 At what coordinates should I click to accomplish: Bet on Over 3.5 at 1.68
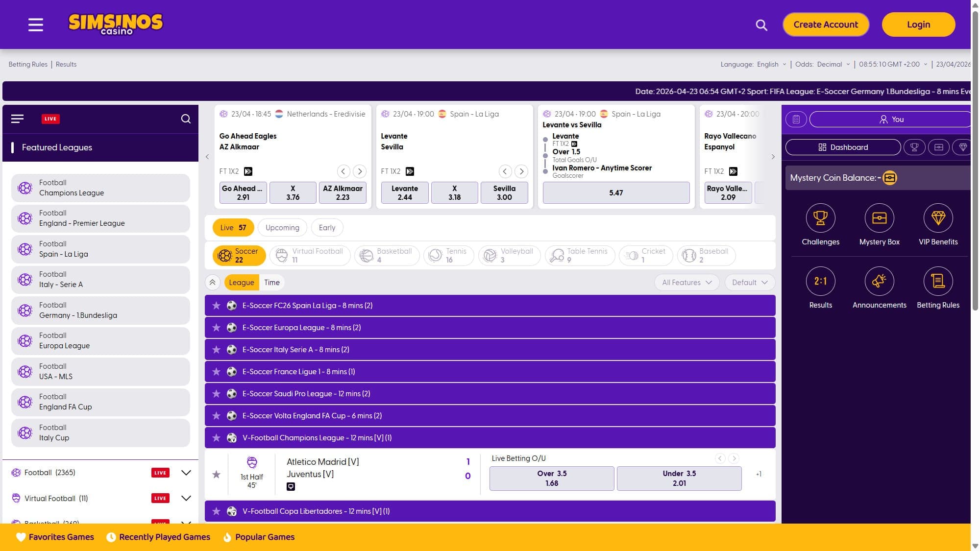552,479
